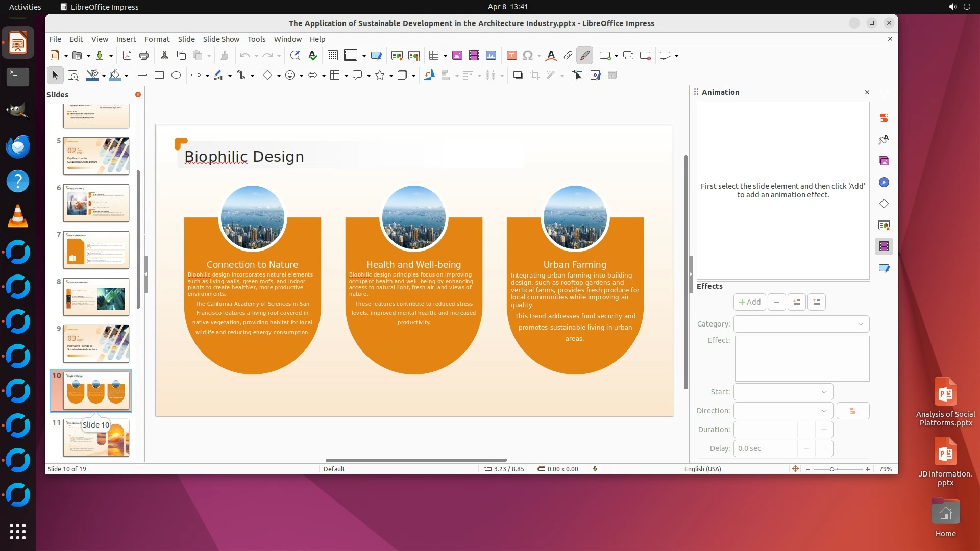Open the Navigator sidebar icon
This screenshot has height=551, width=980.
click(x=884, y=183)
